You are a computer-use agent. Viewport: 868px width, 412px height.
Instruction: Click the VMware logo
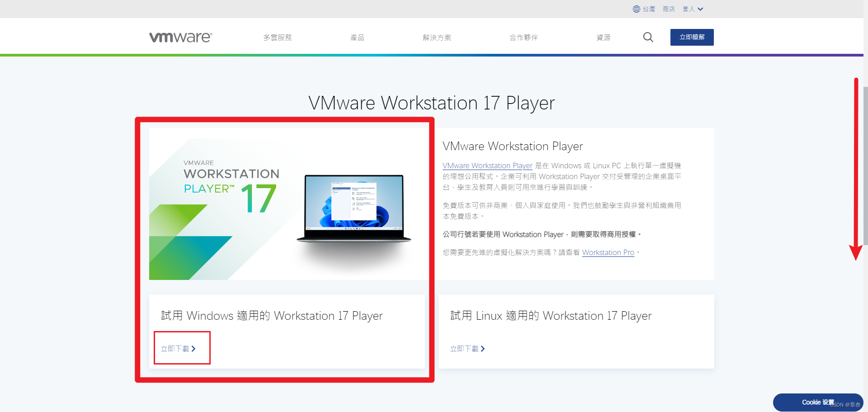pos(180,37)
